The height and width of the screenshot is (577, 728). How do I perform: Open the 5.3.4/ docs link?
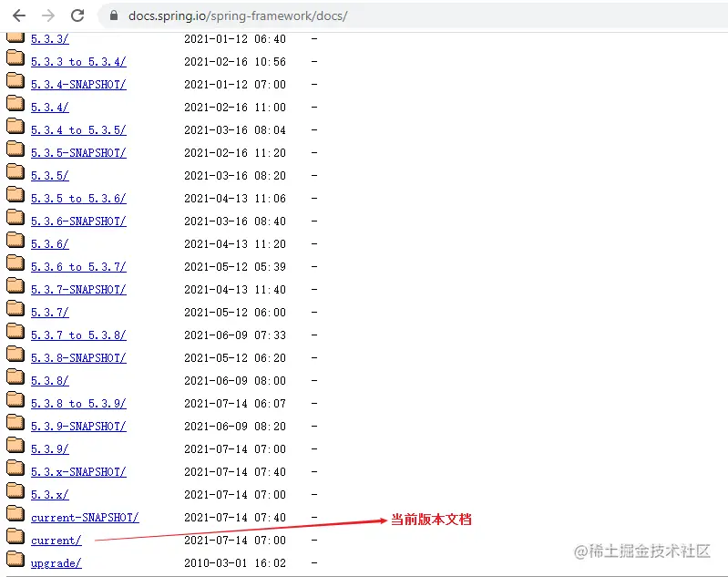[x=50, y=108]
